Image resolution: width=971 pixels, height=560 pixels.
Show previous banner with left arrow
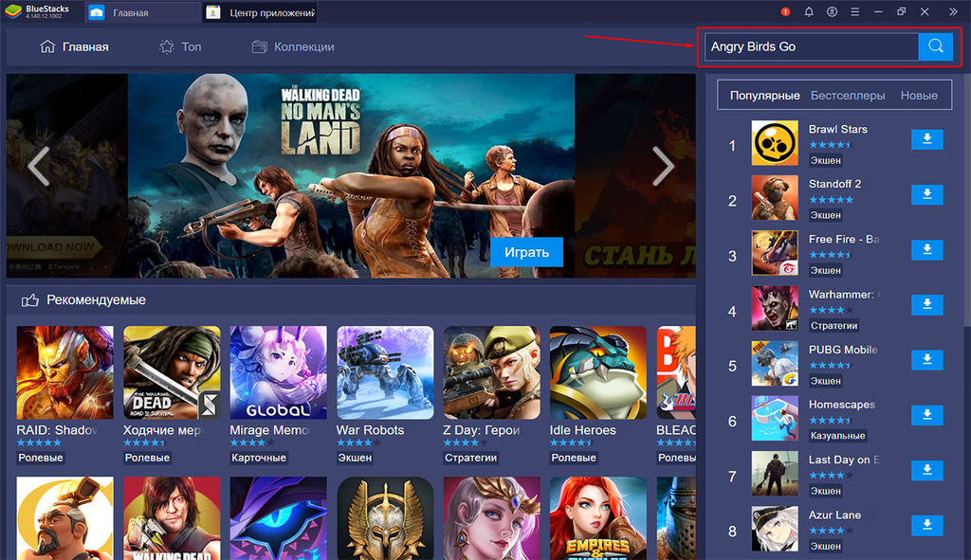(38, 166)
